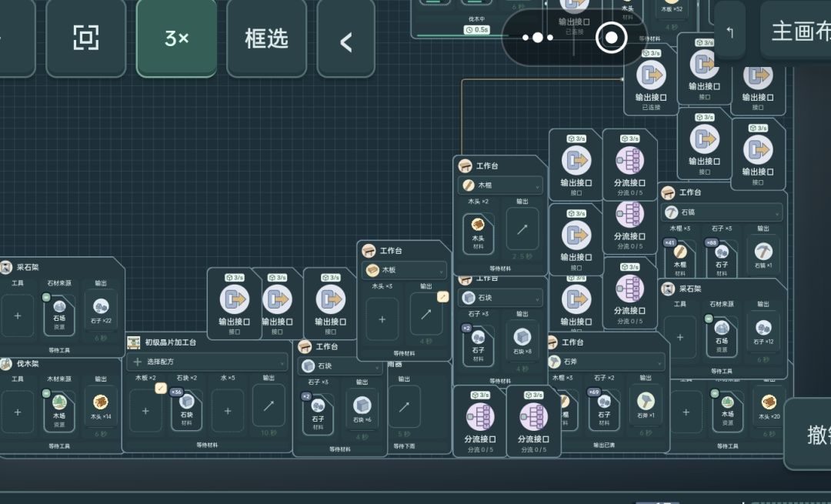The width and height of the screenshot is (831, 504).
Task: Collapse the toolbar with the < arrow
Action: (x=345, y=42)
